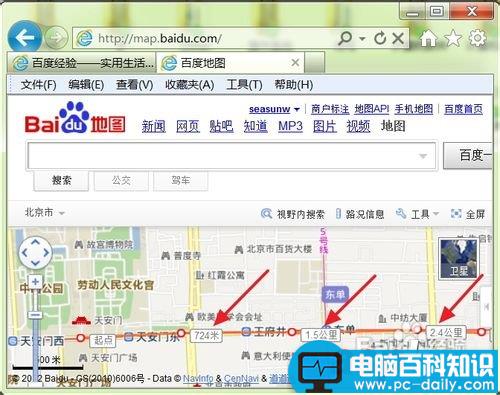Switch to the 百度经验 tab

[82, 63]
